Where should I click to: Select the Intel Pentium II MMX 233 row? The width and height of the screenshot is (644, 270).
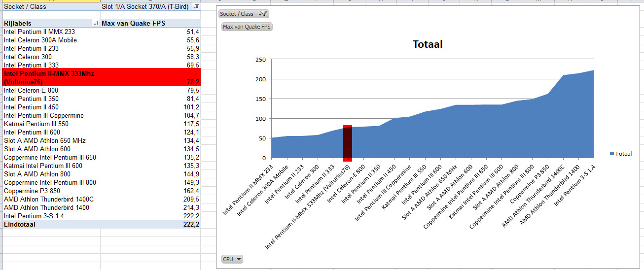click(x=101, y=32)
